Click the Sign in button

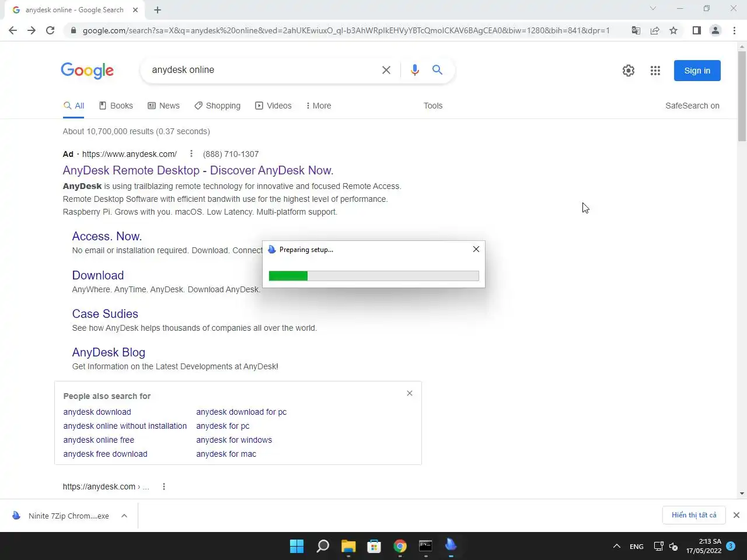click(x=697, y=71)
